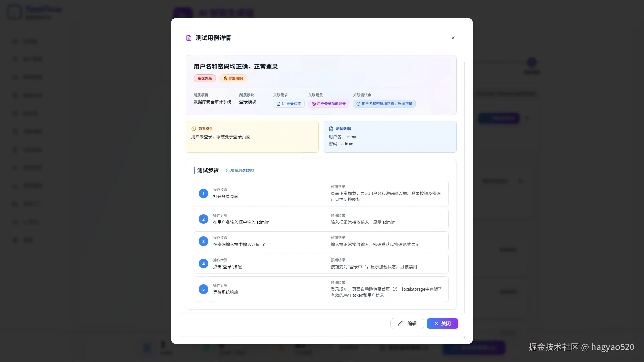Viewport: 644px width, 362px height.
Task: Select step number 5 circle in 测试步骤
Action: [203, 289]
